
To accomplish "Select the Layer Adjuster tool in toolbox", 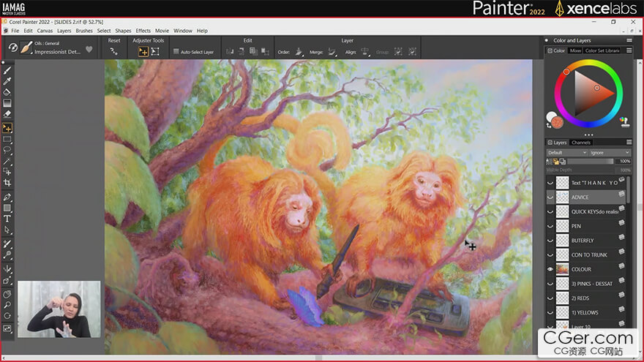I will (x=7, y=128).
